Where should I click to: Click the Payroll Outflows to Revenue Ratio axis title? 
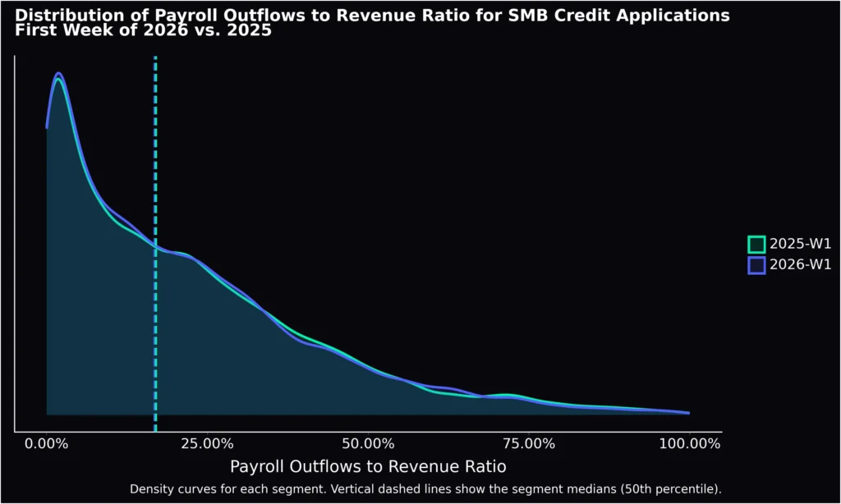click(x=368, y=466)
